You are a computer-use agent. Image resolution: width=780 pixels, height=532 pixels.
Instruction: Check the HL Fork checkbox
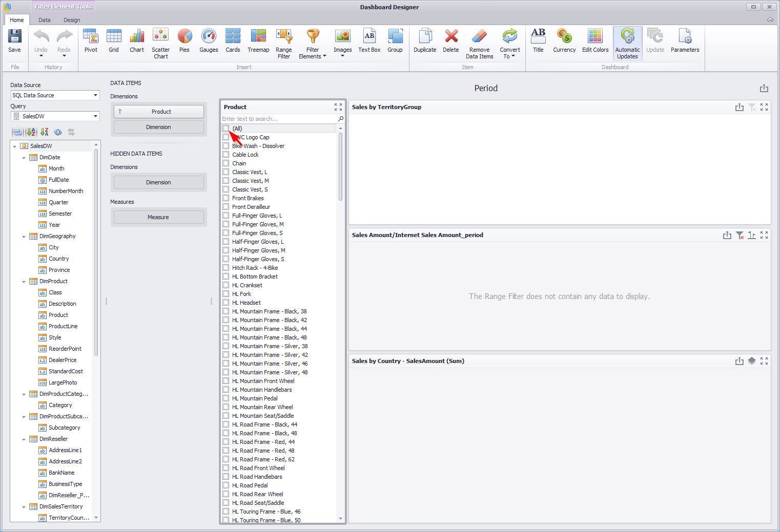(226, 294)
